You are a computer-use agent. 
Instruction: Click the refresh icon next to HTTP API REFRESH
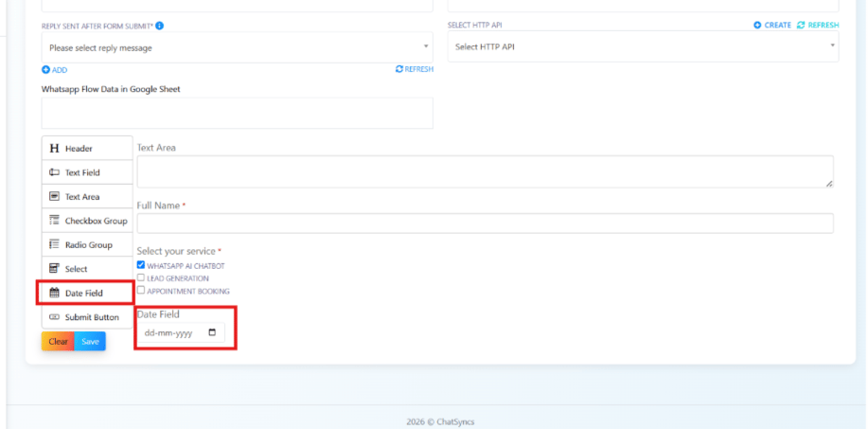[801, 25]
